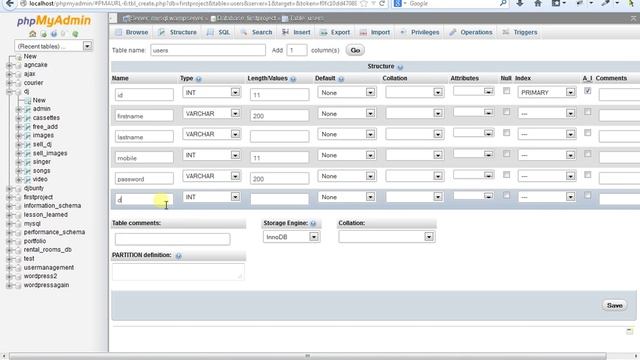Collapse the dj database tree node

pyautogui.click(x=9, y=92)
